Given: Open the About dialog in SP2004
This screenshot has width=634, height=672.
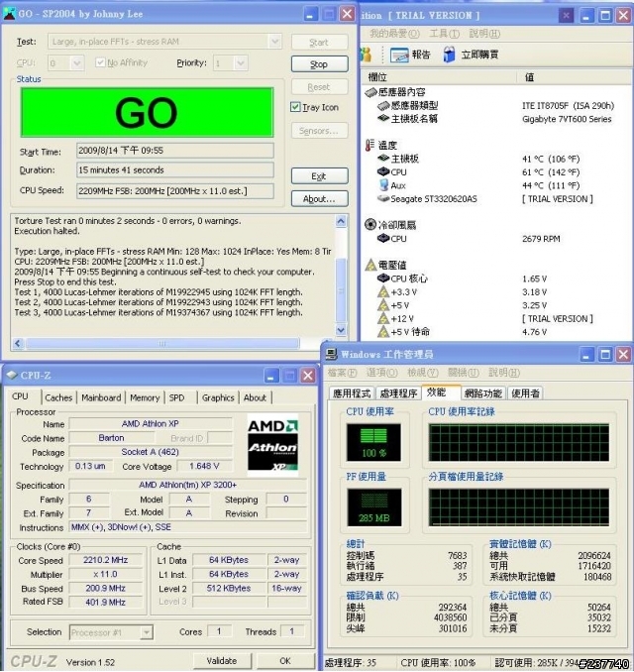Looking at the screenshot, I should [319, 199].
